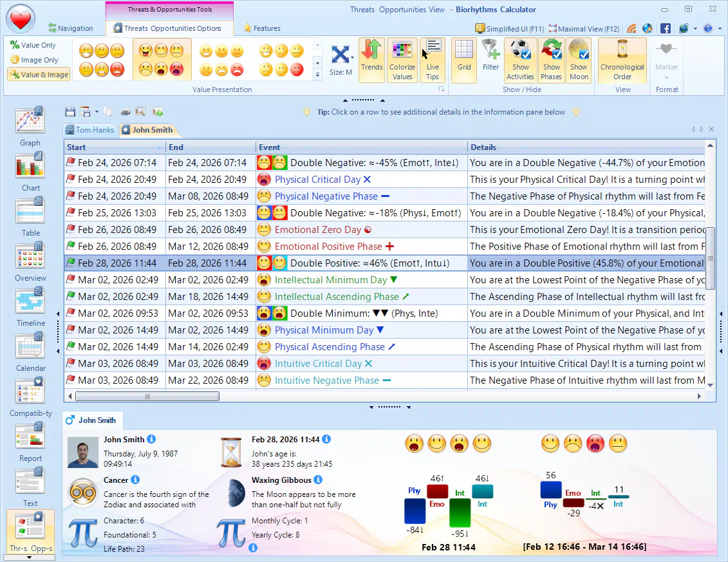The width and height of the screenshot is (728, 562).
Task: Click the Trends toolbar icon
Action: (371, 60)
